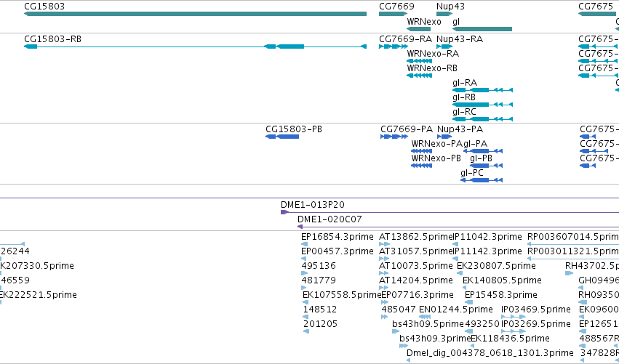Click the CG15803-RB transcript label
The height and width of the screenshot is (364, 619).
click(x=52, y=39)
